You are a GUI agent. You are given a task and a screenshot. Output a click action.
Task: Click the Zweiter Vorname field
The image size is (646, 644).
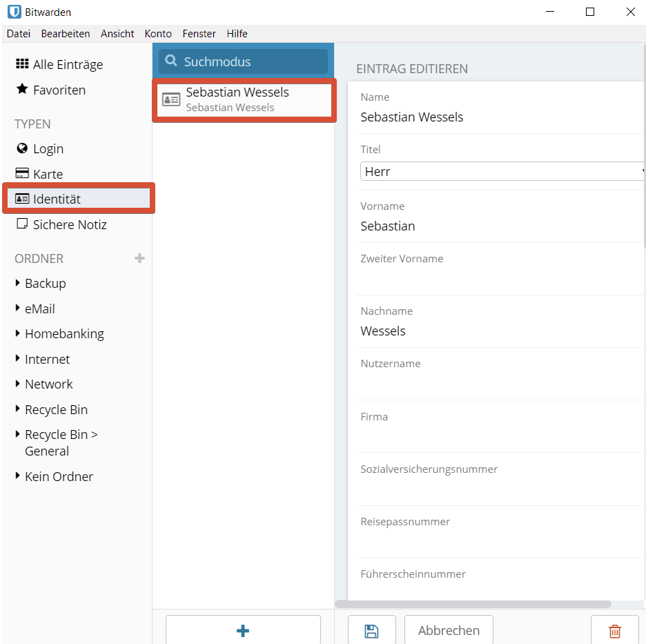(500, 279)
